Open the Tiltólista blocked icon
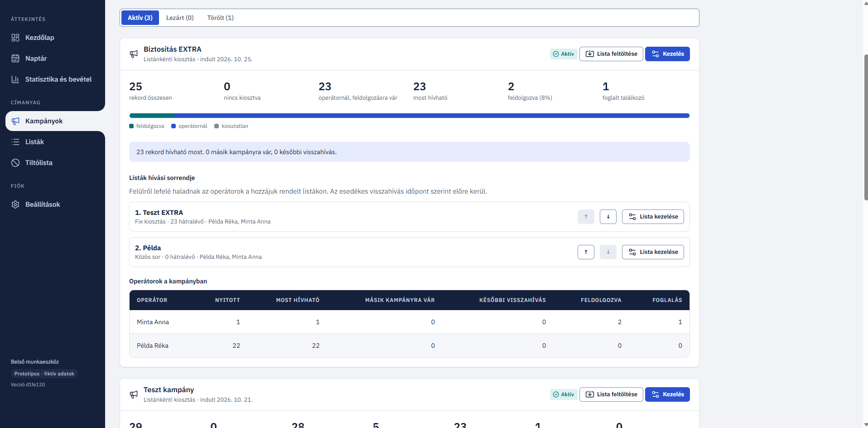868x428 pixels. click(x=15, y=163)
